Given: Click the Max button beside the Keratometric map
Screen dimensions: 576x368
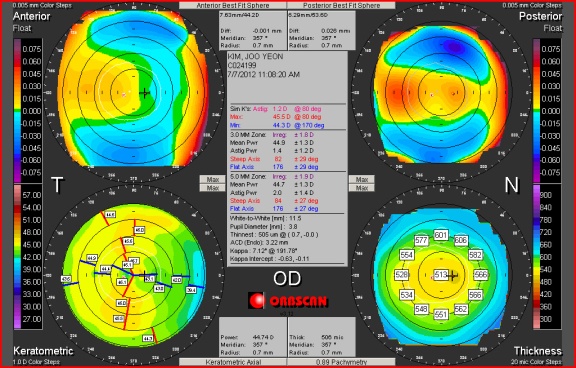Looking at the screenshot, I should [x=213, y=188].
